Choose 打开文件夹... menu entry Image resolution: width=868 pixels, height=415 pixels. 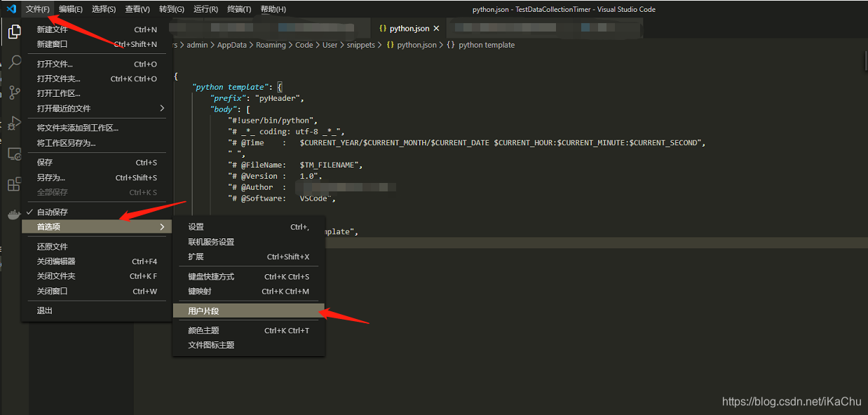click(97, 79)
